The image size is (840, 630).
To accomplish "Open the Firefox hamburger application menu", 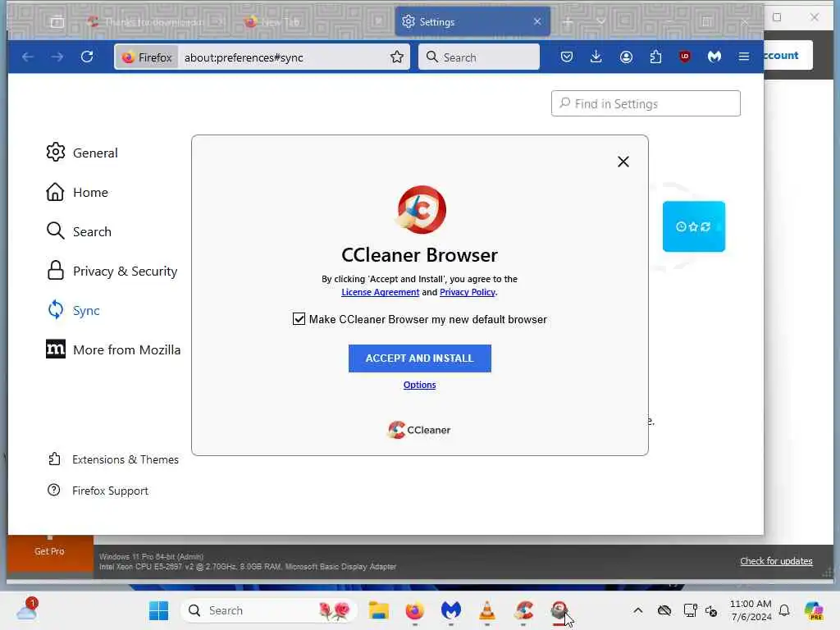I will point(743,57).
